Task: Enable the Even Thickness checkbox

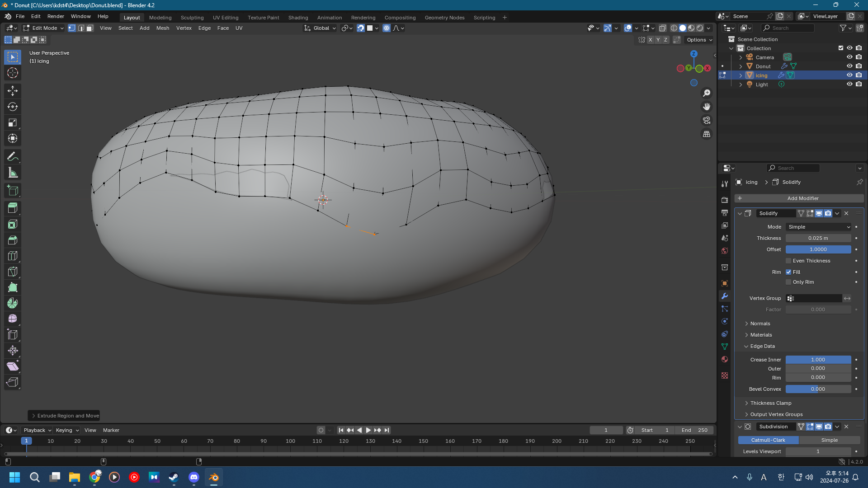Action: tap(788, 261)
